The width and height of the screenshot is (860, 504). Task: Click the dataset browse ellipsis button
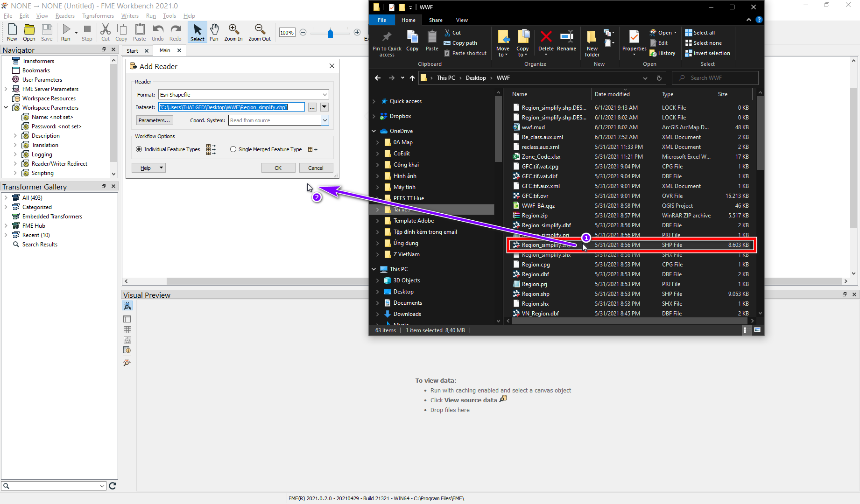tap(312, 107)
